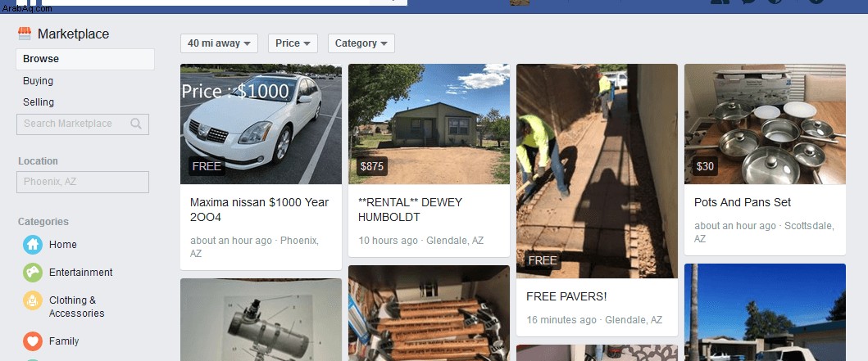
Task: Open the Home category icon
Action: pos(33,245)
